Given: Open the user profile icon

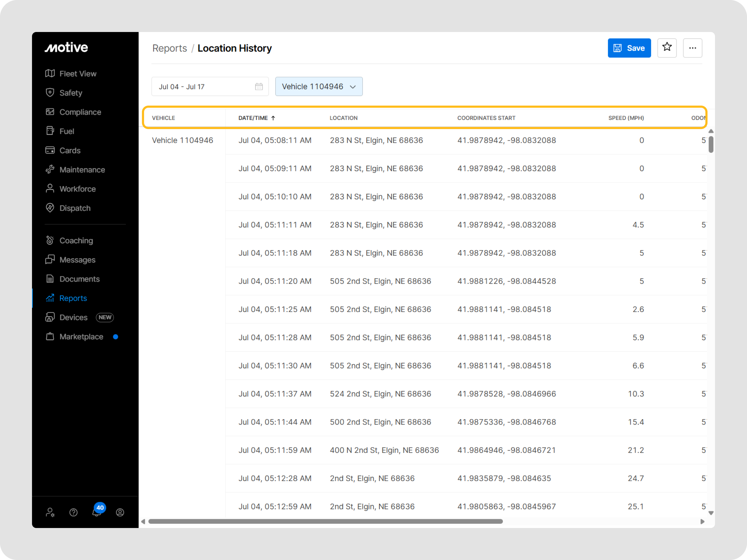Looking at the screenshot, I should [120, 513].
